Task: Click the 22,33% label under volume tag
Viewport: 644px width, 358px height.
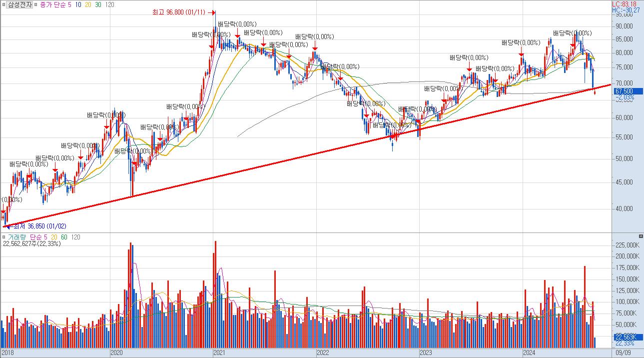Action: click(x=625, y=343)
